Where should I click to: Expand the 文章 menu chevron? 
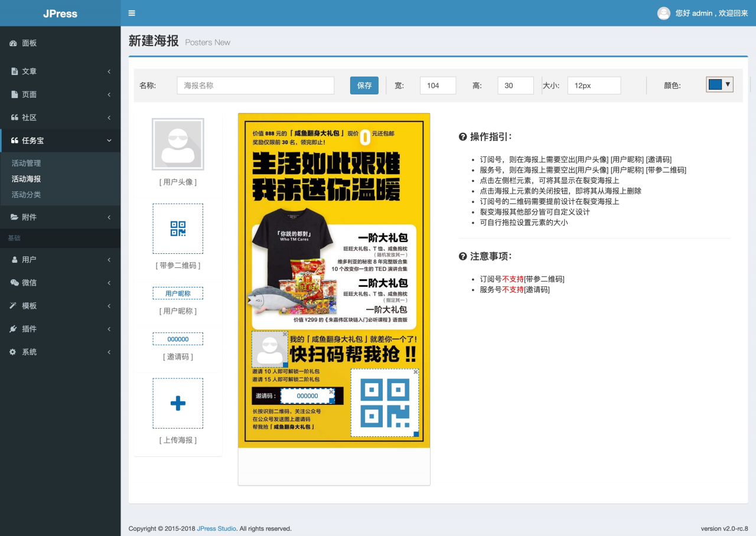(x=109, y=71)
